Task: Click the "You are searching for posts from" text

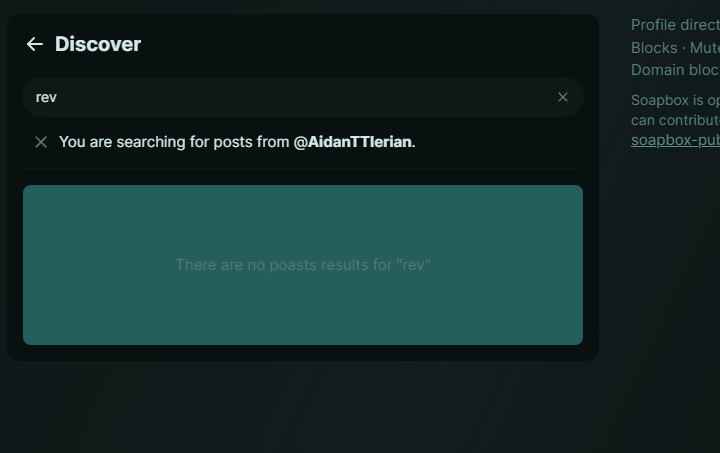Action: click(174, 142)
